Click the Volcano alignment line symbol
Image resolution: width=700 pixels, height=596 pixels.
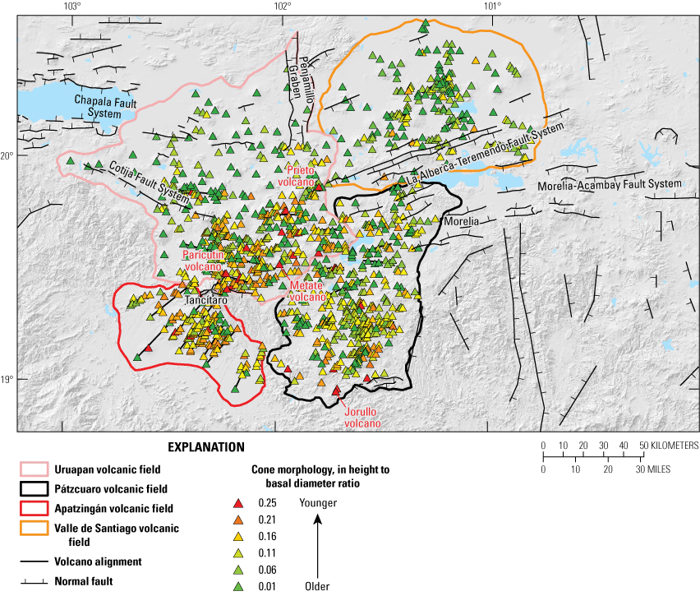(x=33, y=562)
